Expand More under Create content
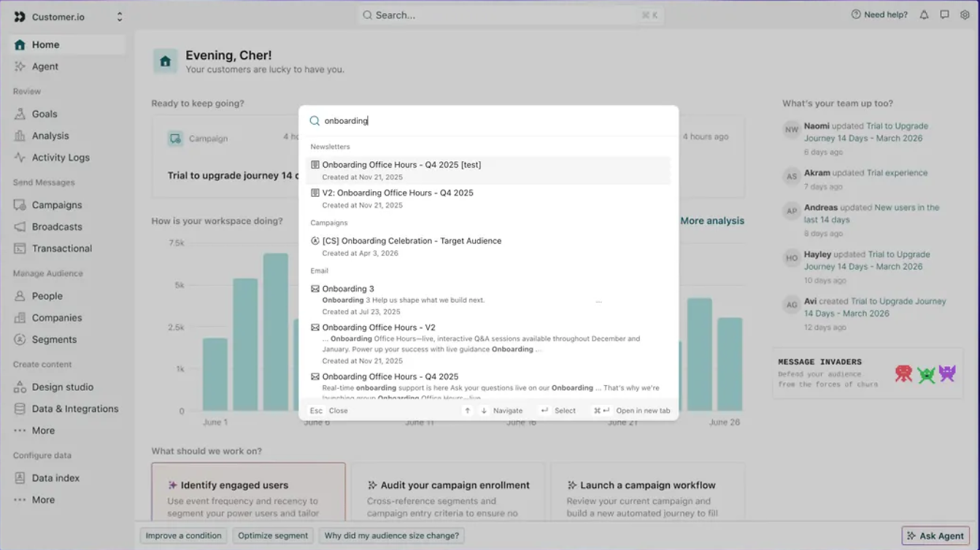This screenshot has width=980, height=550. [43, 431]
